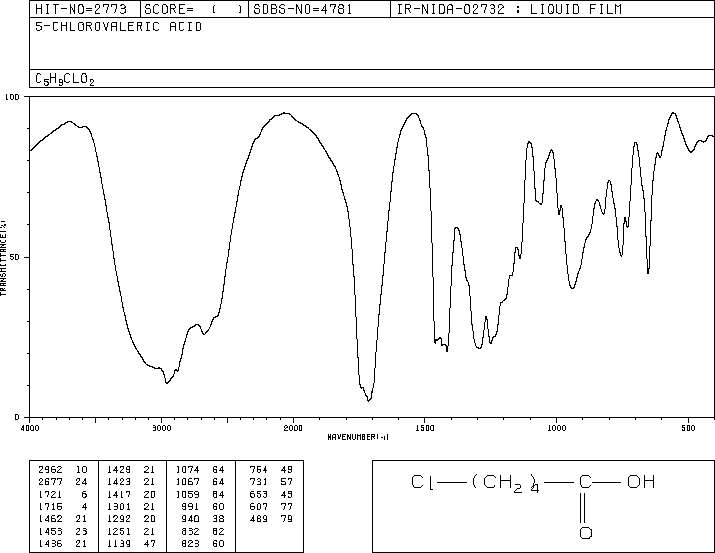Click the 832 peak table entry
The image size is (715, 553).
[202, 532]
